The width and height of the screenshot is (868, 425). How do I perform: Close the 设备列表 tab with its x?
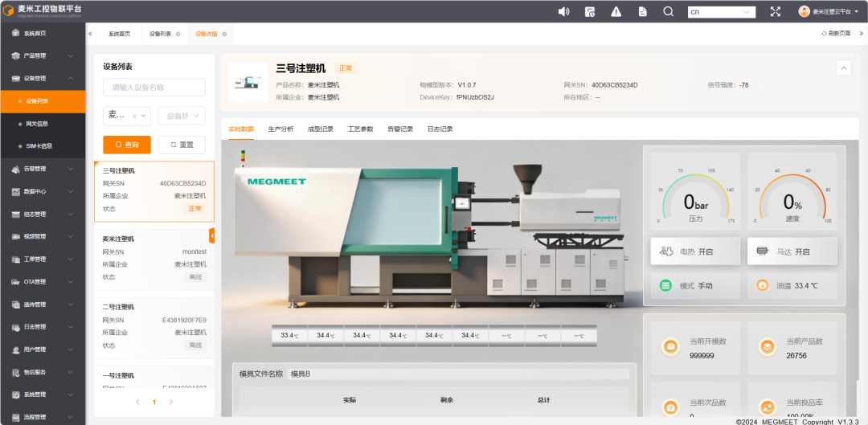[x=178, y=34]
